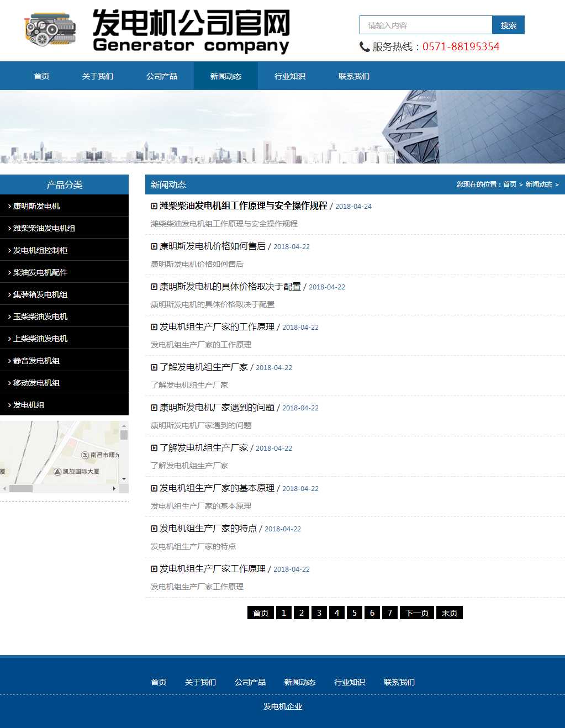565x728 pixels.
Task: Expand 康明斯发电机 product category
Action: tap(36, 206)
